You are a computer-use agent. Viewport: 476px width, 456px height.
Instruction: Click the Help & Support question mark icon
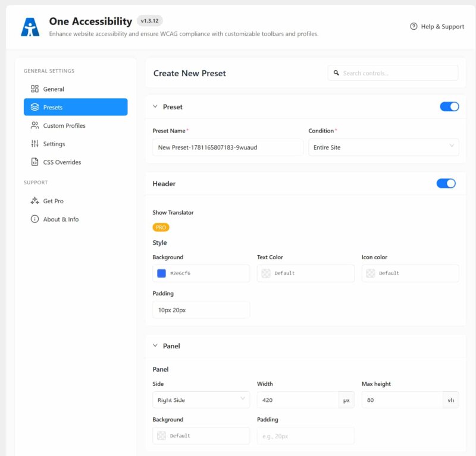click(414, 26)
